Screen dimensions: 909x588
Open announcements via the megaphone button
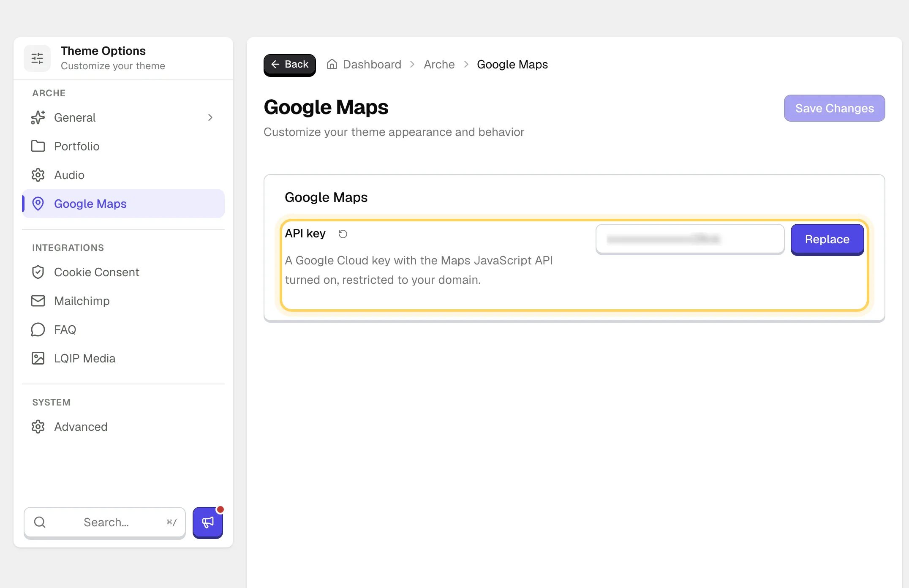coord(208,523)
